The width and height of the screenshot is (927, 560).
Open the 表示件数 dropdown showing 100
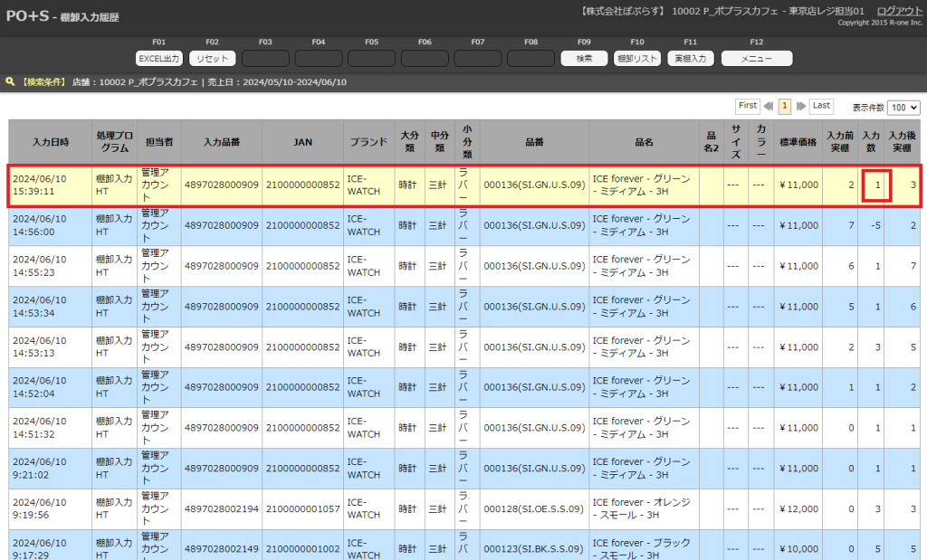pos(903,107)
